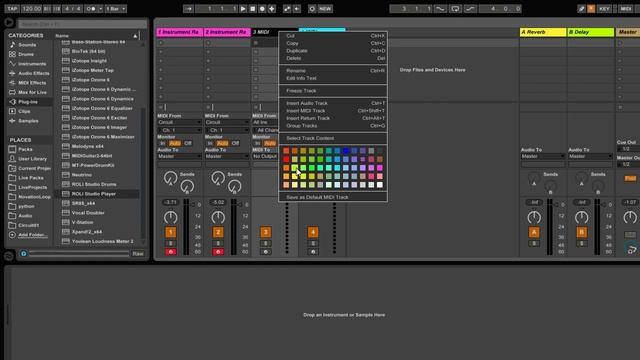The width and height of the screenshot is (640, 360).
Task: Toggle the metronome in the transport bar
Action: click(x=91, y=9)
